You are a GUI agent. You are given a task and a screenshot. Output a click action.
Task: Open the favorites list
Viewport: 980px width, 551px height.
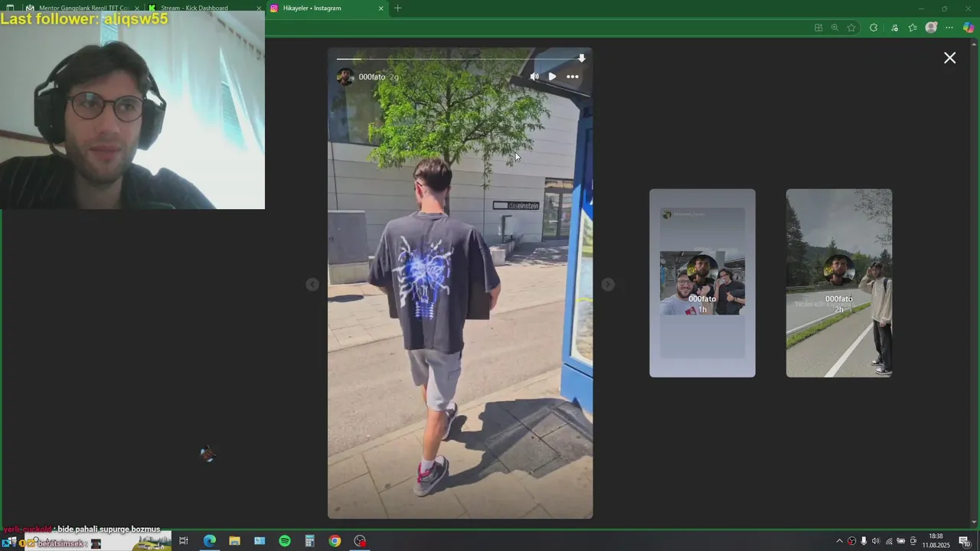[913, 28]
